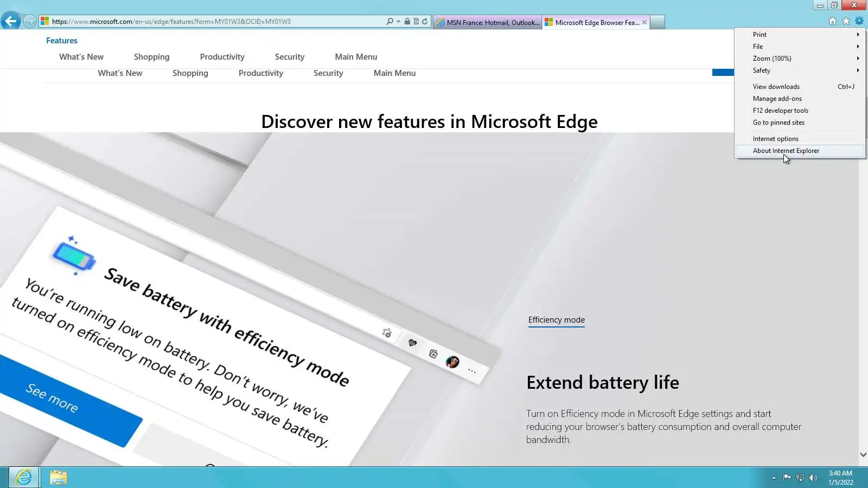
Task: Expand the Zoom (100%) submenu
Action: click(800, 59)
